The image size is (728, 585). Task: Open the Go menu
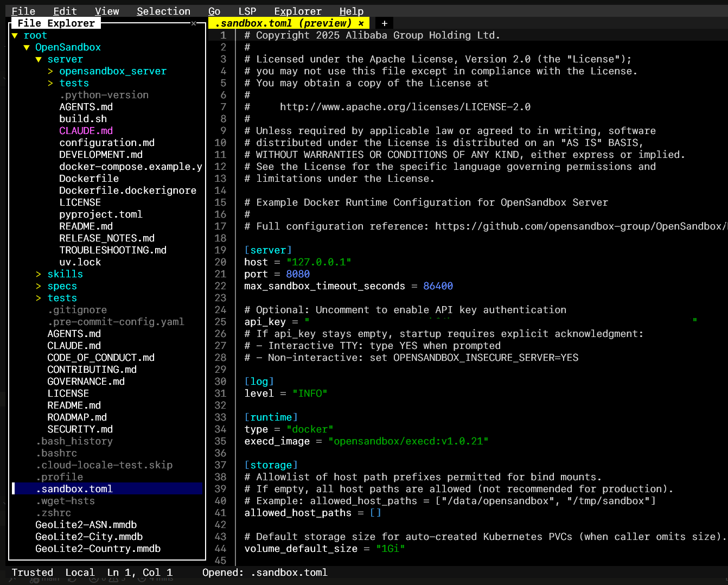[214, 11]
